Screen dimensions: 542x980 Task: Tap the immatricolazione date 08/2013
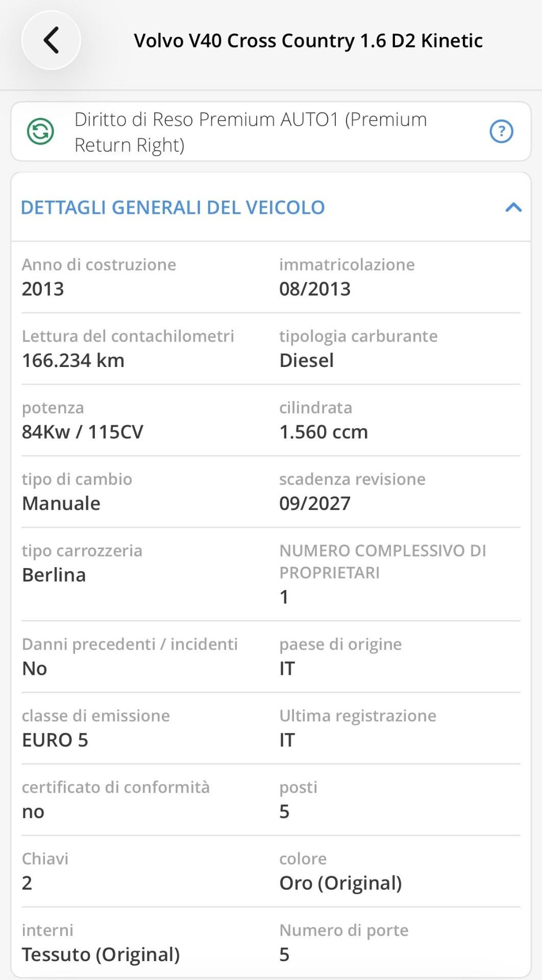(315, 289)
